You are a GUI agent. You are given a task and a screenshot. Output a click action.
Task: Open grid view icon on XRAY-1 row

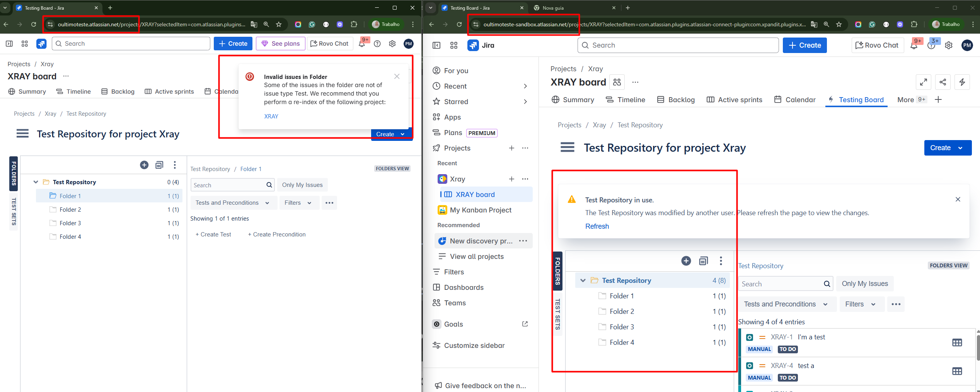point(957,342)
